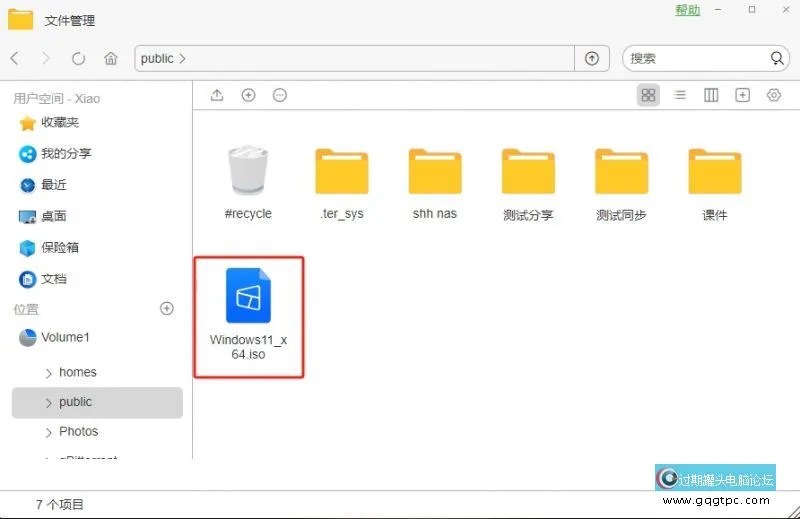Add a new location with plus button
800x519 pixels.
167,309
